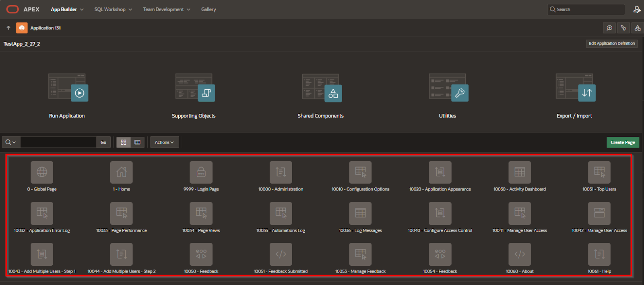The height and width of the screenshot is (285, 644).
Task: Open the 10042 - Manage User Access icon
Action: click(x=599, y=213)
